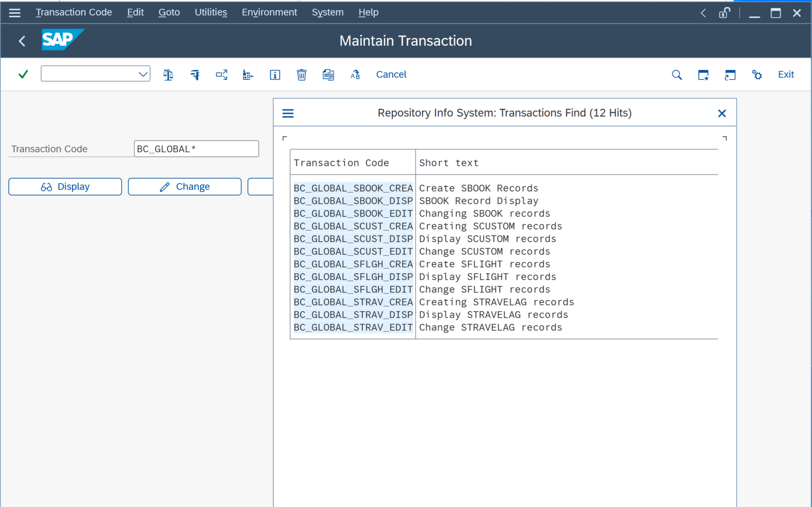Click the SAP logo

tap(63, 40)
